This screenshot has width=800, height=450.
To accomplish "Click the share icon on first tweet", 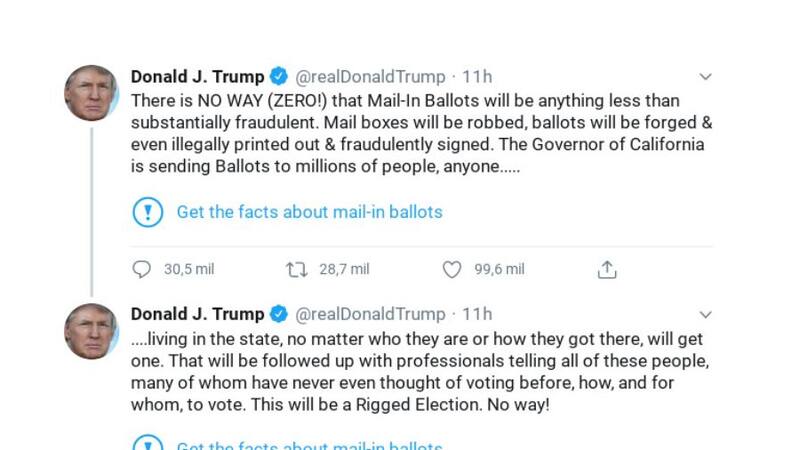I will pos(607,269).
